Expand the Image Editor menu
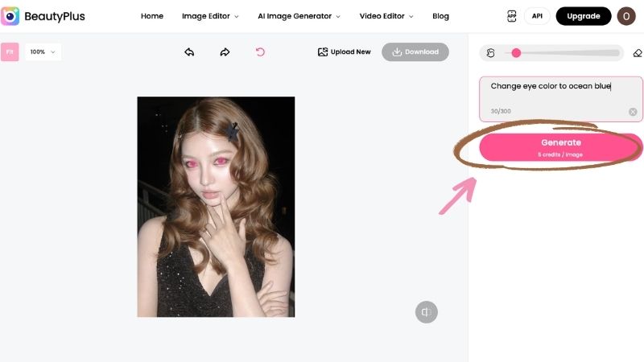644x362 pixels. pyautogui.click(x=210, y=16)
